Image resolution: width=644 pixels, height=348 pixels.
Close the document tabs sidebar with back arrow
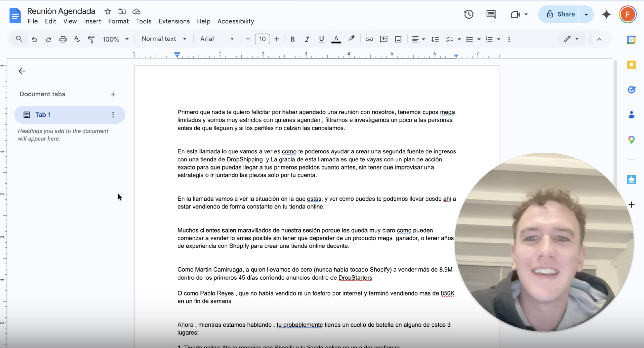click(22, 71)
